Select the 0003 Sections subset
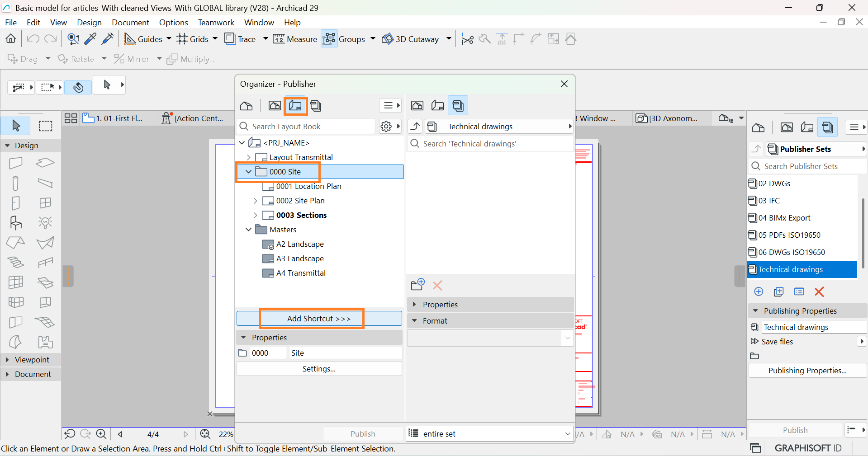Viewport: 868px width, 456px height. click(x=301, y=215)
